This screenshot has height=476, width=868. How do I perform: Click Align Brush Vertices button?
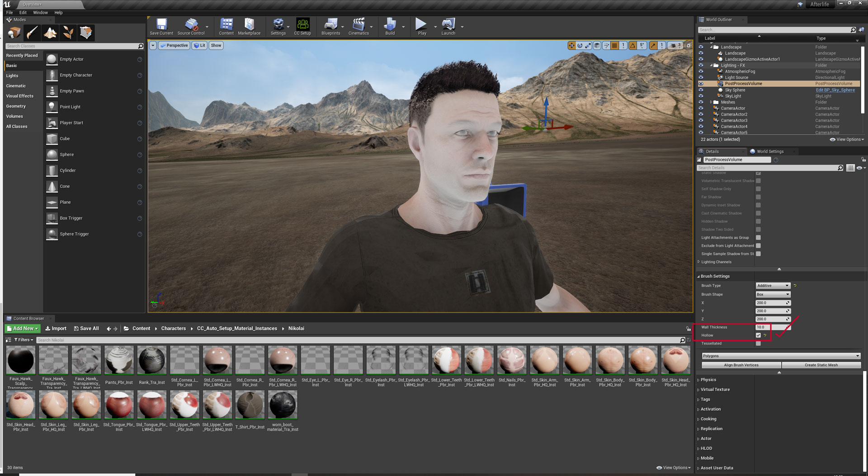point(741,365)
